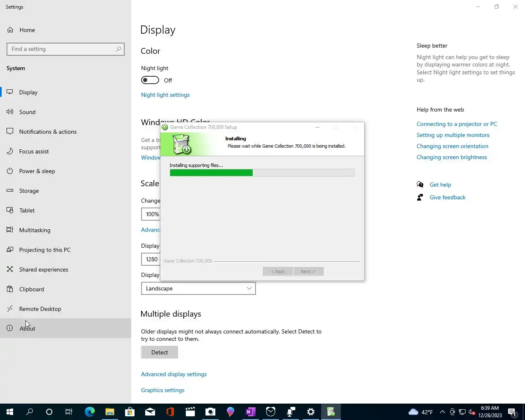Open Alarms & Clock from taskbar
Screen dimensions: 525x420
(271, 412)
